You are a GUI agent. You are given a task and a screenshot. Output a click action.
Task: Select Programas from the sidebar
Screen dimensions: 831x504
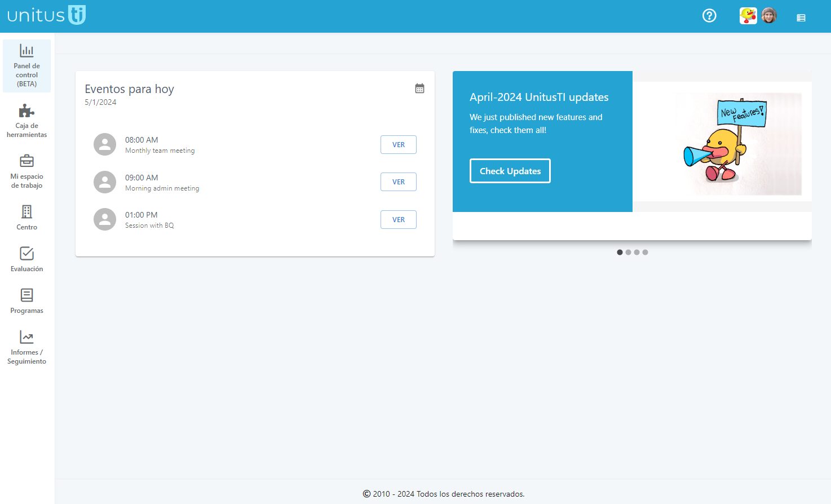[26, 300]
